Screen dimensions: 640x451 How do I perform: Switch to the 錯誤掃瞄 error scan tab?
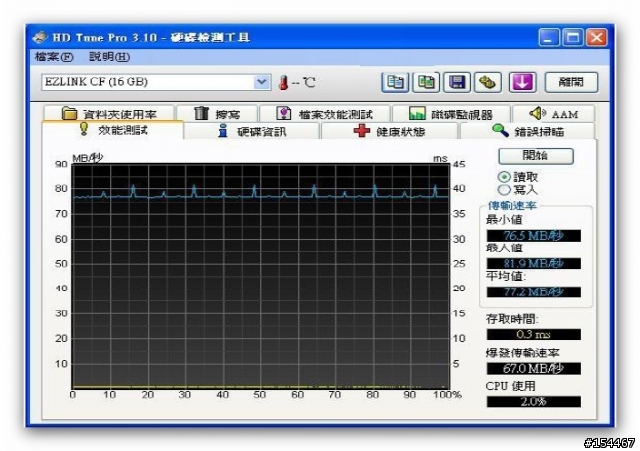(x=527, y=131)
